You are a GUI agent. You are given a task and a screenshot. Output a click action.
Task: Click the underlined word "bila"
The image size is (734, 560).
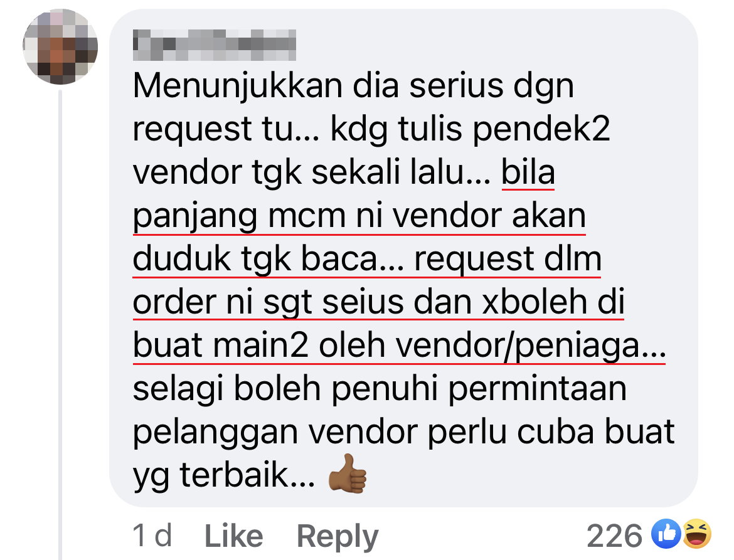[x=528, y=172]
